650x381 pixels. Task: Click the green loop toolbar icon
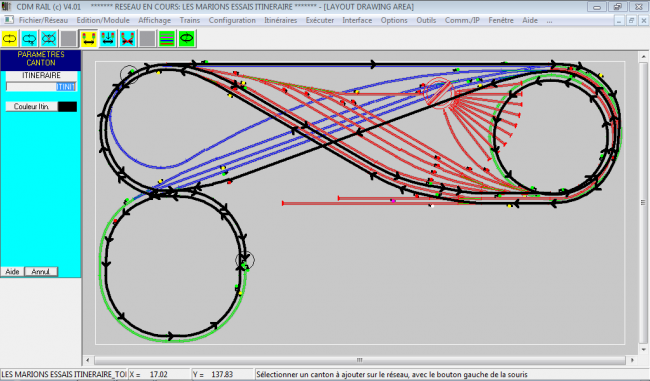click(187, 39)
